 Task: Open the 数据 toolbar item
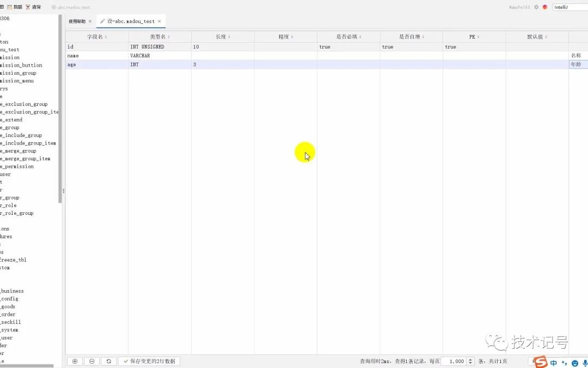[x=15, y=7]
